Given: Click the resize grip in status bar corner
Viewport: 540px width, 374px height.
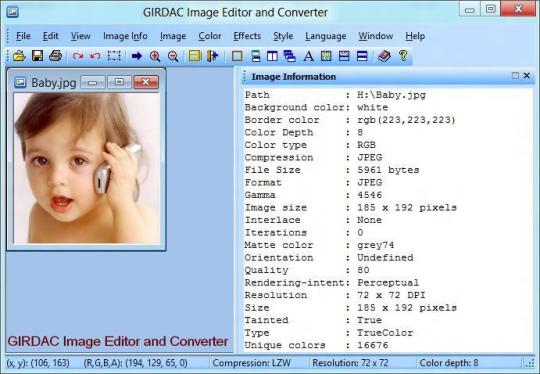Looking at the screenshot, I should 530,363.
